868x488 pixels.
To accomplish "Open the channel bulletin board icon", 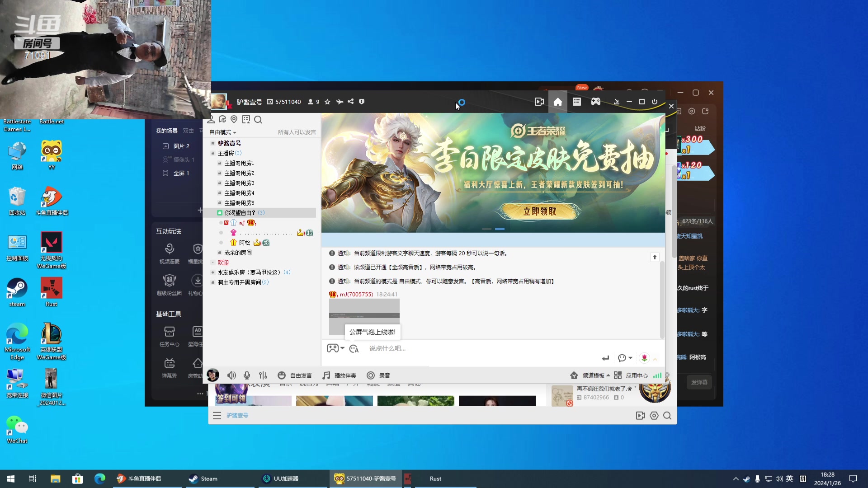I will [x=246, y=119].
